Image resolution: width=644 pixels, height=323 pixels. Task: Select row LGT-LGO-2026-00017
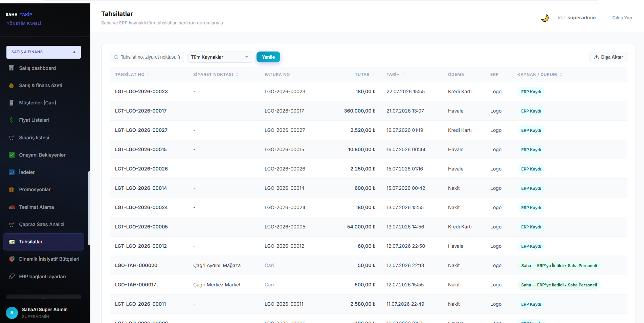click(x=368, y=111)
